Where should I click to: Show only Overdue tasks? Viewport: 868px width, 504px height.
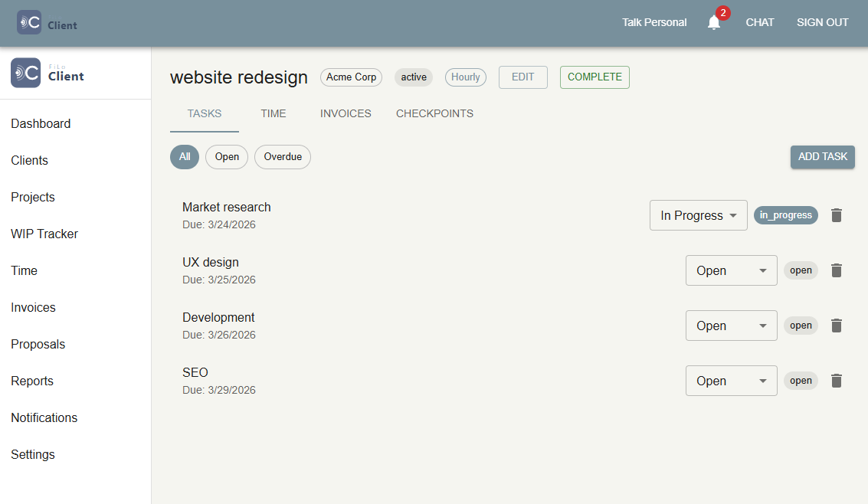tap(283, 156)
